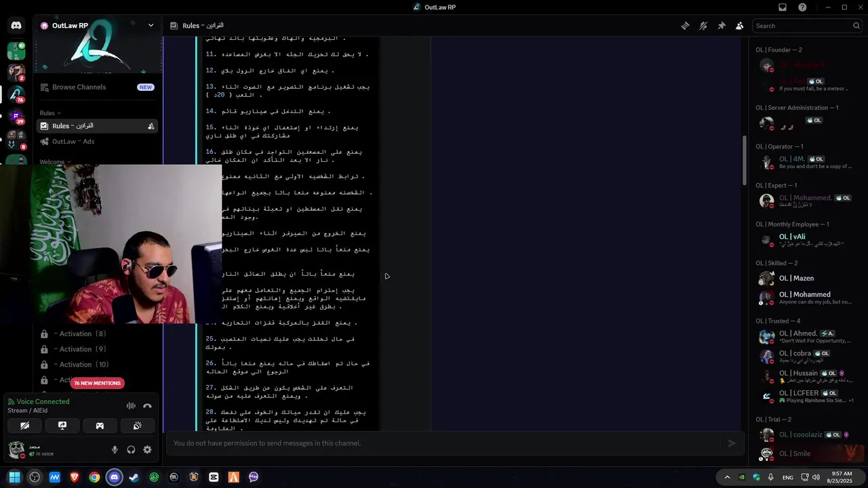Screen dimensions: 868x488
Task: Click the search magnifier icon
Action: point(856,26)
